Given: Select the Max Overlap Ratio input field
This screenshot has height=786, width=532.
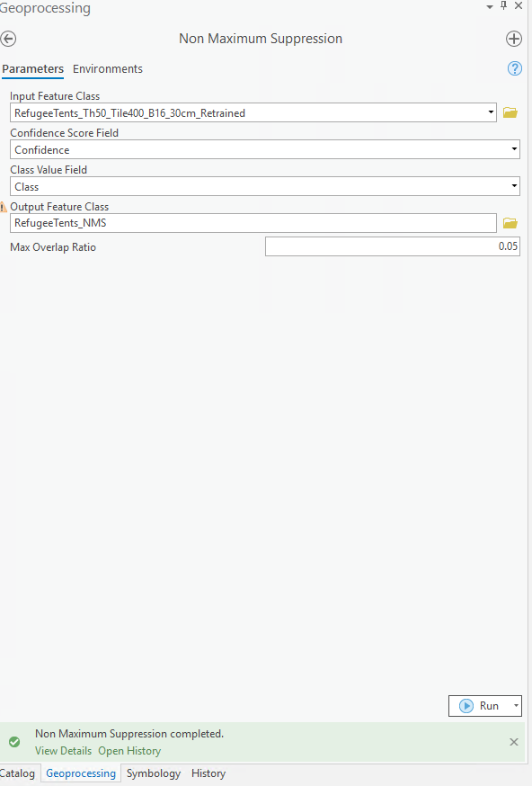Looking at the screenshot, I should pos(392,246).
